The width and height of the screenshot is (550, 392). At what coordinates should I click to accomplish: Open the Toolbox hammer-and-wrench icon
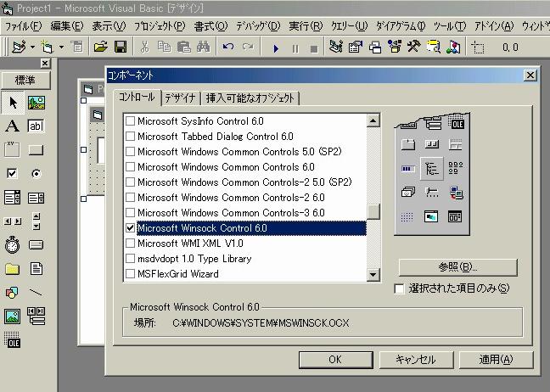pos(414,47)
